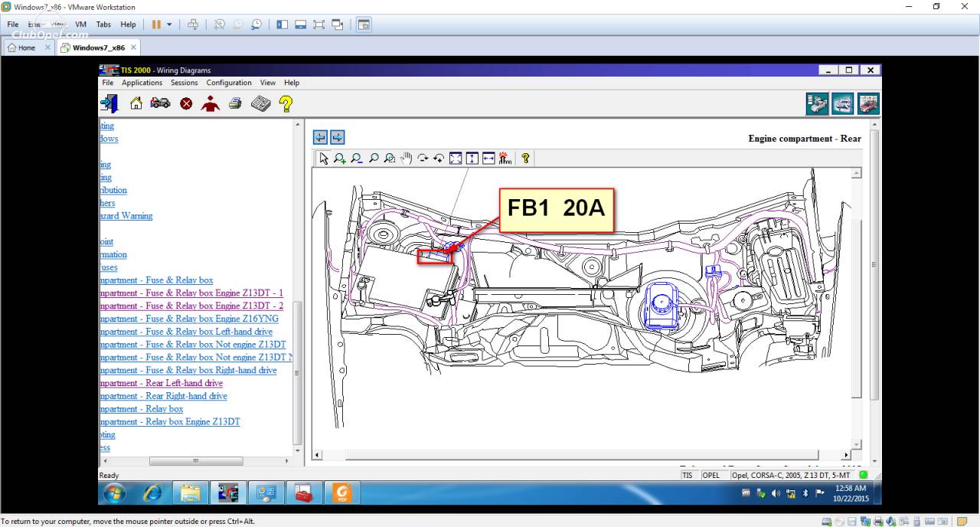Image resolution: width=980 pixels, height=527 pixels.
Task: Open the Configuration menu
Action: point(229,83)
